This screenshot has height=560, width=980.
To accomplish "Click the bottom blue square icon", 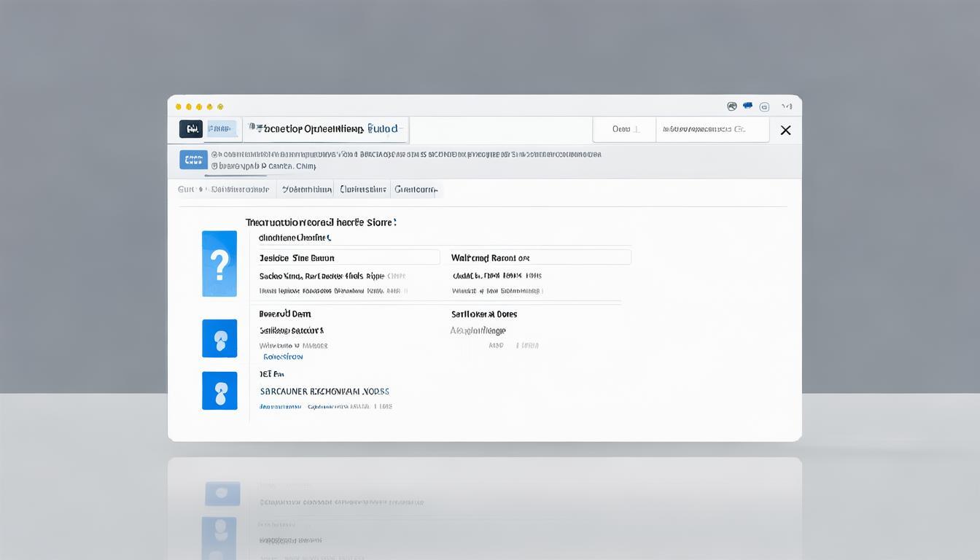I will click(x=219, y=391).
